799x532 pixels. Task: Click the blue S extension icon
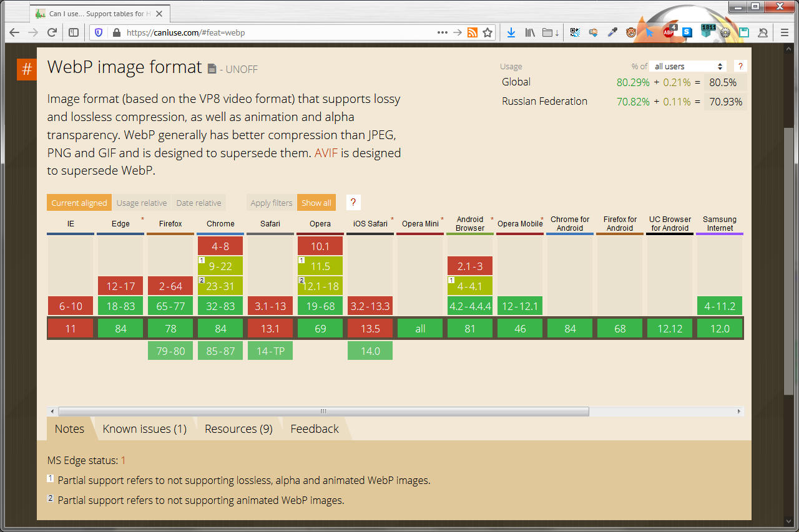pos(687,32)
